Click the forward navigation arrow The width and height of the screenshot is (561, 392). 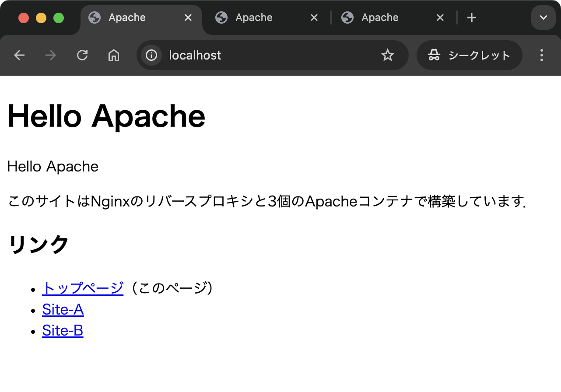51,55
